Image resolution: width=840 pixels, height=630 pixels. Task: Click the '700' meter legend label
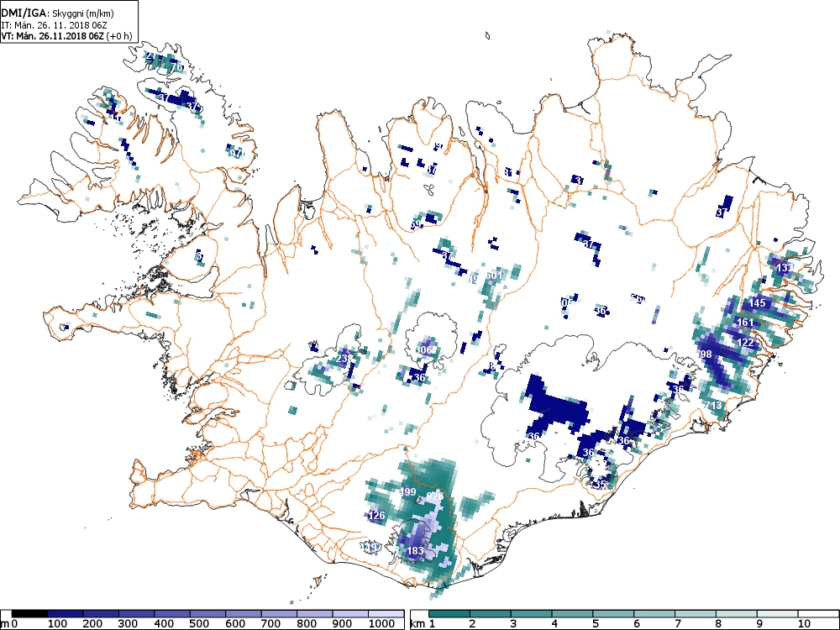click(x=270, y=623)
